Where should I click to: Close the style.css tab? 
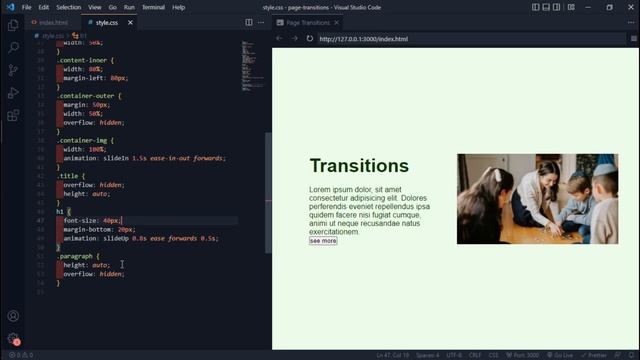[130, 22]
